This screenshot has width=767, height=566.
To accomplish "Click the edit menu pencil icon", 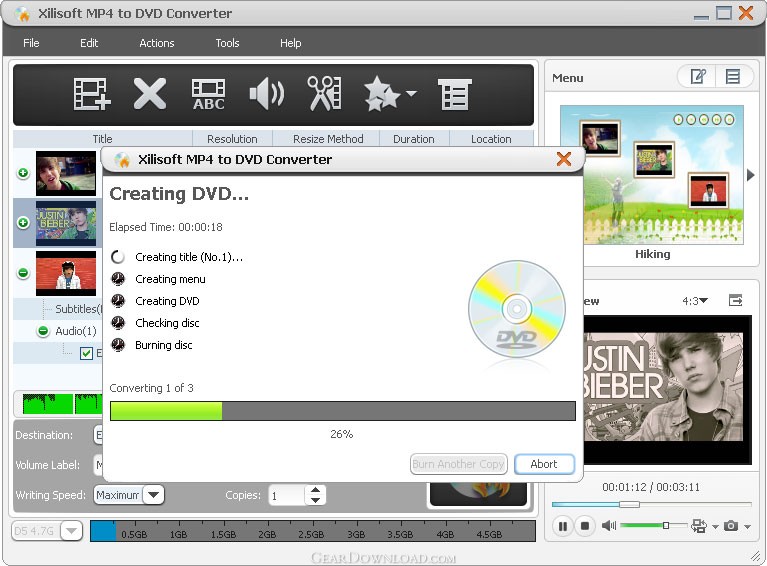I will 698,77.
